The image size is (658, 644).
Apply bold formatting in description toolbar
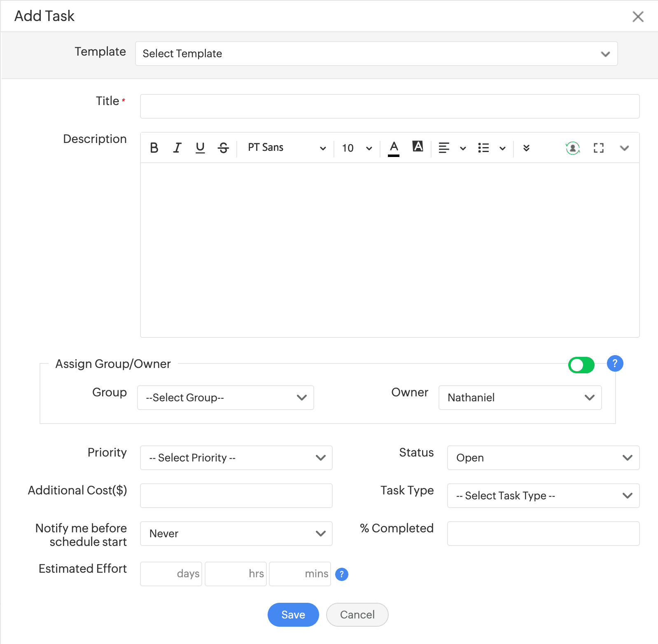(154, 148)
